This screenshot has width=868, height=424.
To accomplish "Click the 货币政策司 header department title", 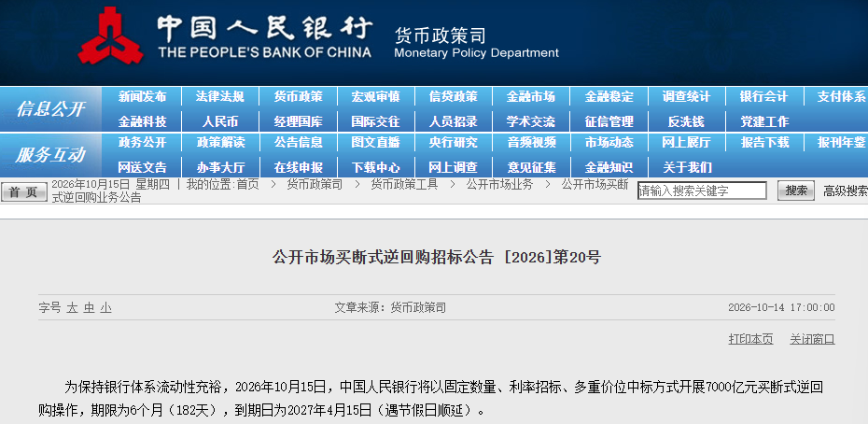I will pyautogui.click(x=441, y=35).
